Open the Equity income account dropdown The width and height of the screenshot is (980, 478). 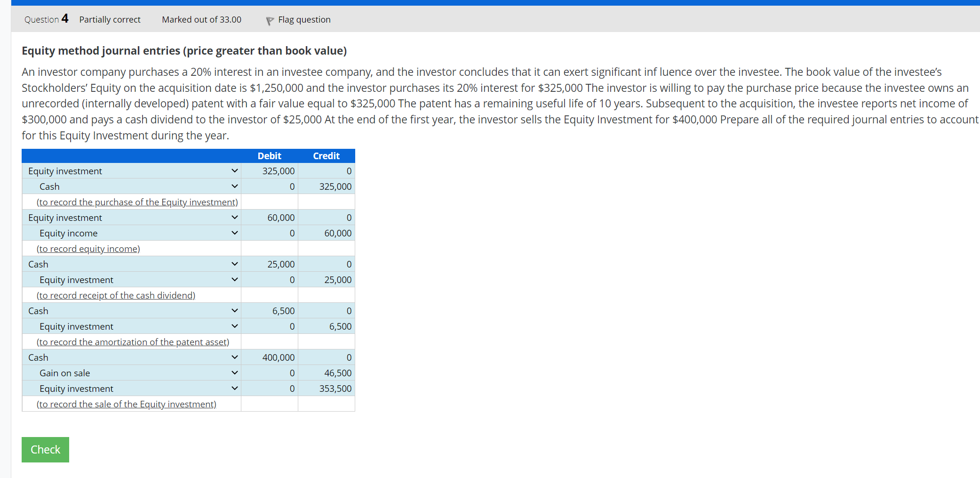click(x=234, y=233)
